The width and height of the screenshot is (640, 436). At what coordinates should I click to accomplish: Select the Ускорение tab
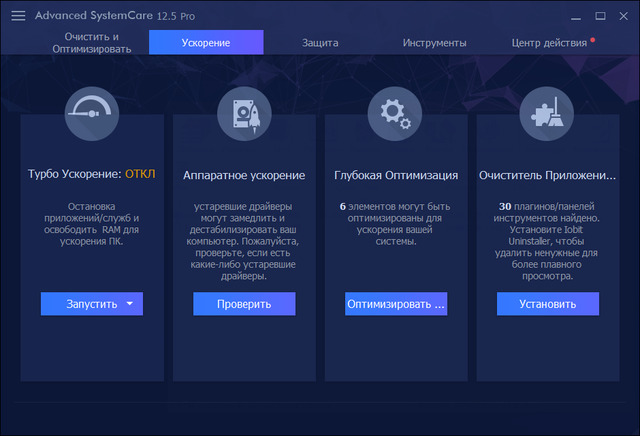click(206, 43)
